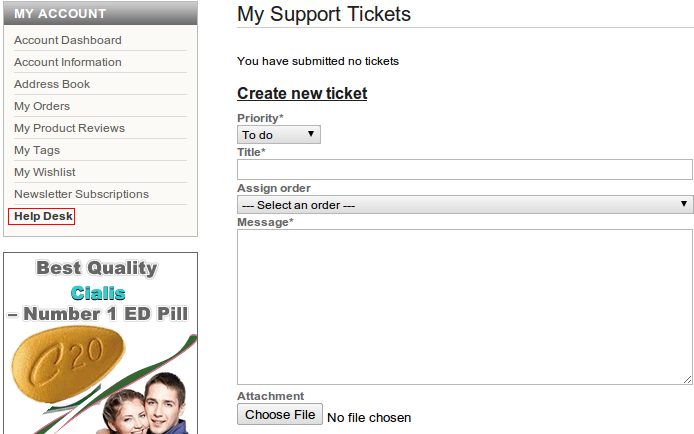Click the Priority dropdown arrow

311,134
